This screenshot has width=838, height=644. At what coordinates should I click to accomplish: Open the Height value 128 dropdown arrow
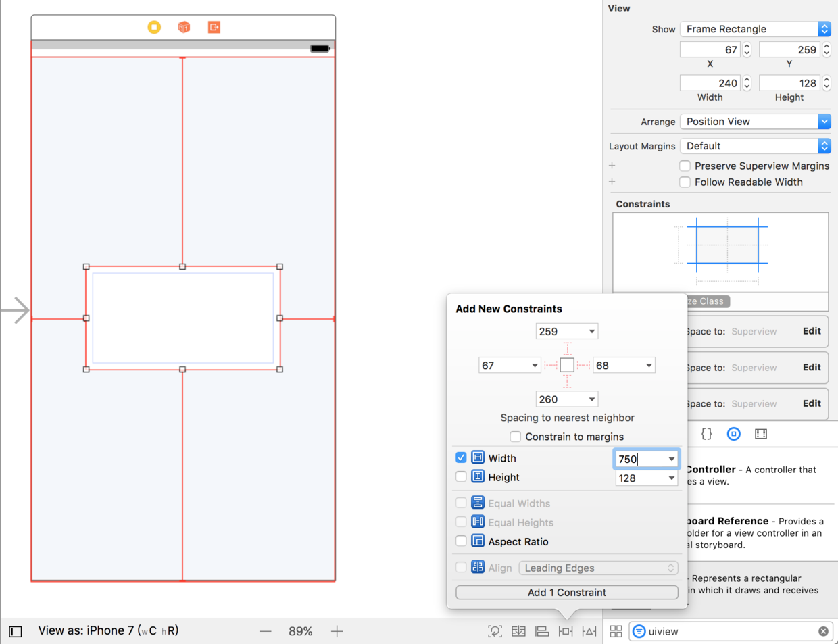coord(671,478)
